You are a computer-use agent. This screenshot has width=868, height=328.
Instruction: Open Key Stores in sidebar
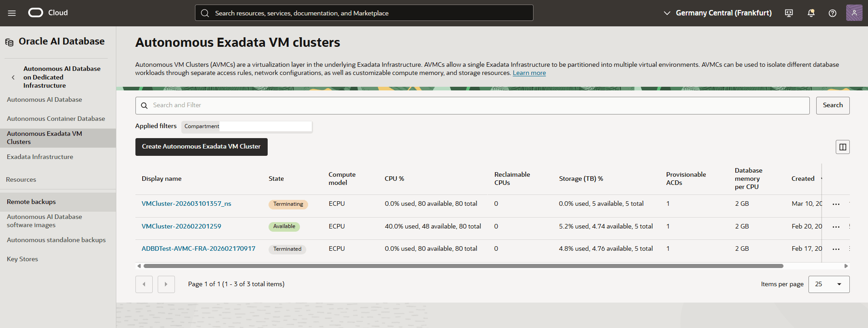point(22,259)
